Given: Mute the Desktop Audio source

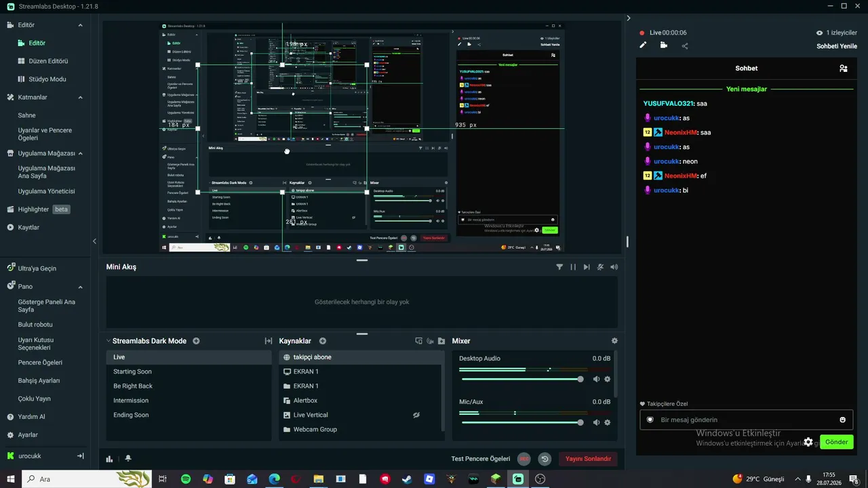Looking at the screenshot, I should click(596, 380).
